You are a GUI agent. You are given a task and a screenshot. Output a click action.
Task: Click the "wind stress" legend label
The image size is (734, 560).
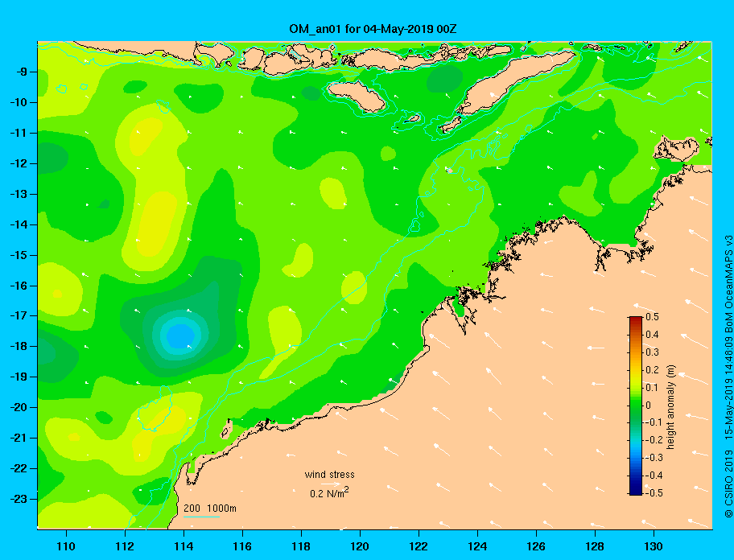pos(329,475)
